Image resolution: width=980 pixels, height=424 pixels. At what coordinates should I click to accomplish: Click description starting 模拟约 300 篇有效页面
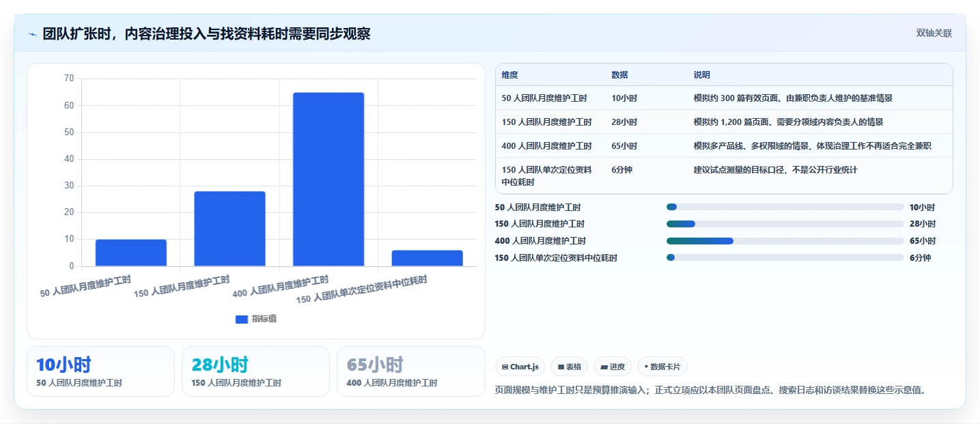(793, 98)
